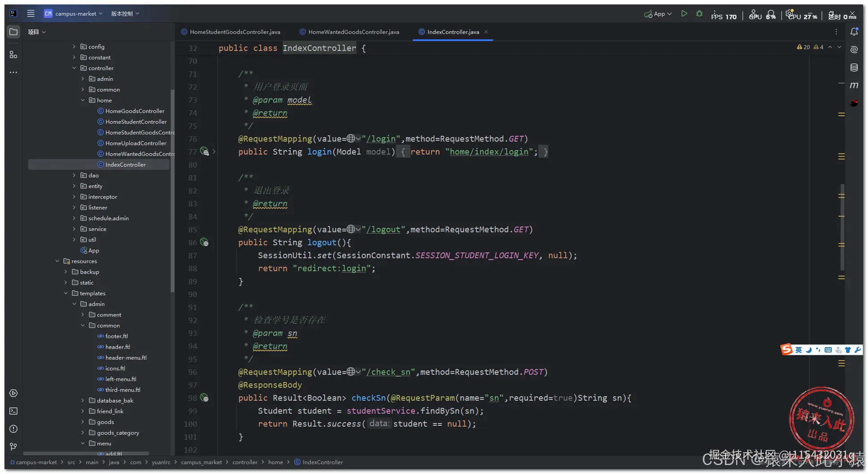Viewport: 868px width, 474px height.
Task: Switch to HomeStudentGoodsController.java tab
Action: click(231, 32)
